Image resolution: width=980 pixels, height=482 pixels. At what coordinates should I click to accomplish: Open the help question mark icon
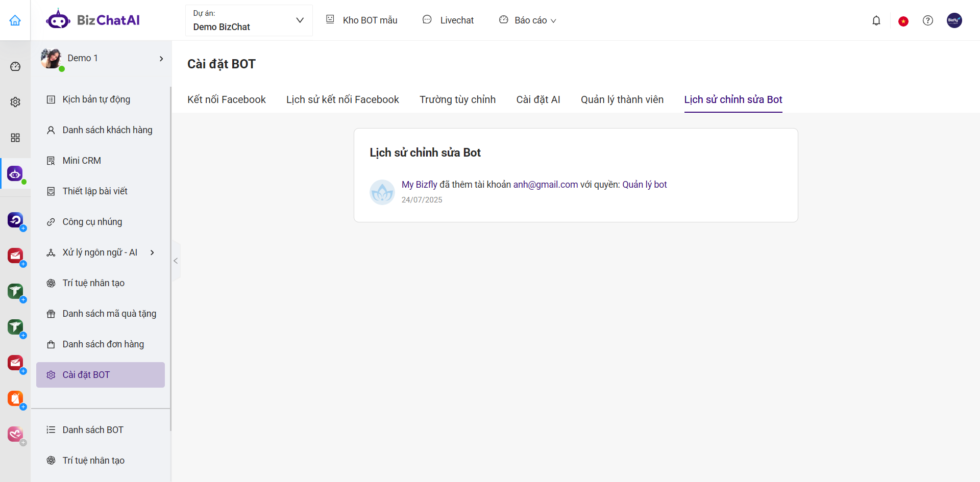(927, 20)
